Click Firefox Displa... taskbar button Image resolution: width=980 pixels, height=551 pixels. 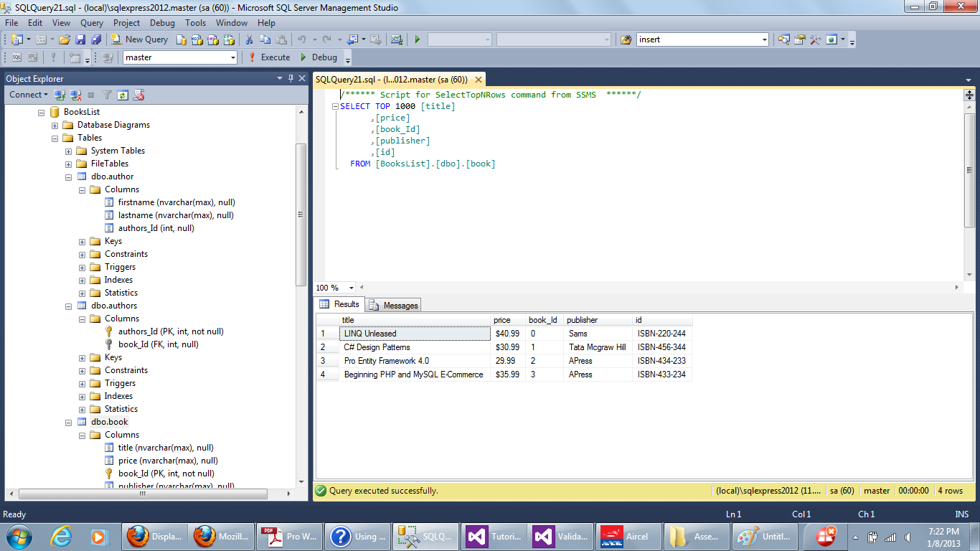(x=156, y=536)
